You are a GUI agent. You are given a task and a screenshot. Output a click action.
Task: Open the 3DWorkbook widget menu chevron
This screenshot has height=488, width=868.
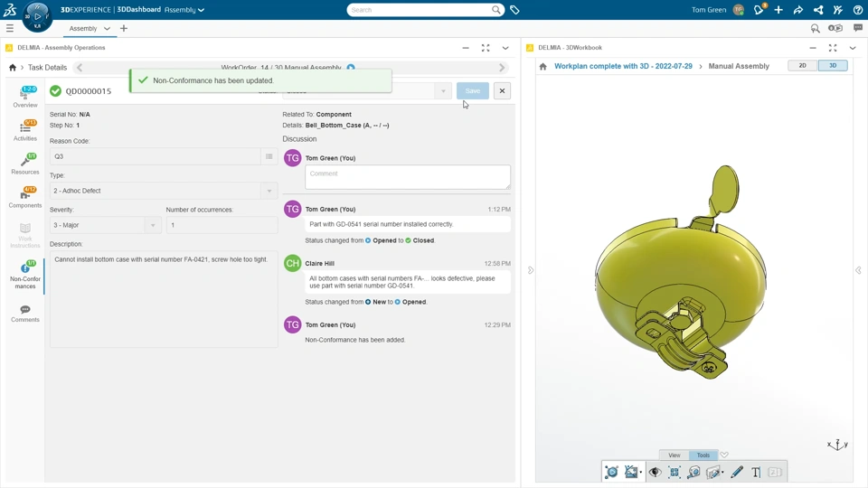tap(853, 48)
